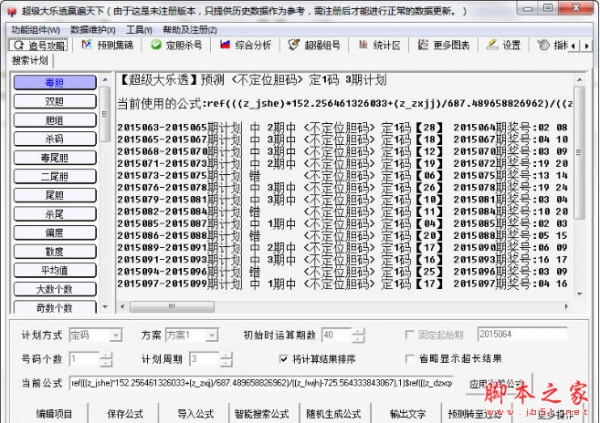
Task: Click the 导入公式 button
Action: point(196,413)
